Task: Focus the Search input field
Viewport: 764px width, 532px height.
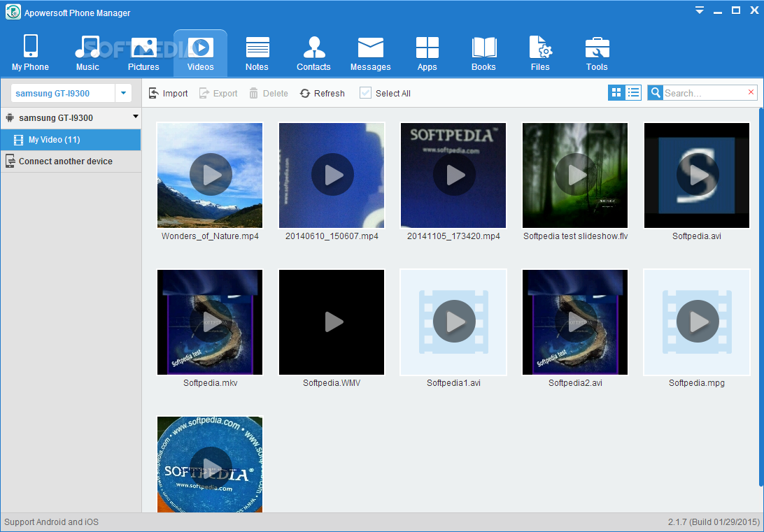Action: (704, 93)
